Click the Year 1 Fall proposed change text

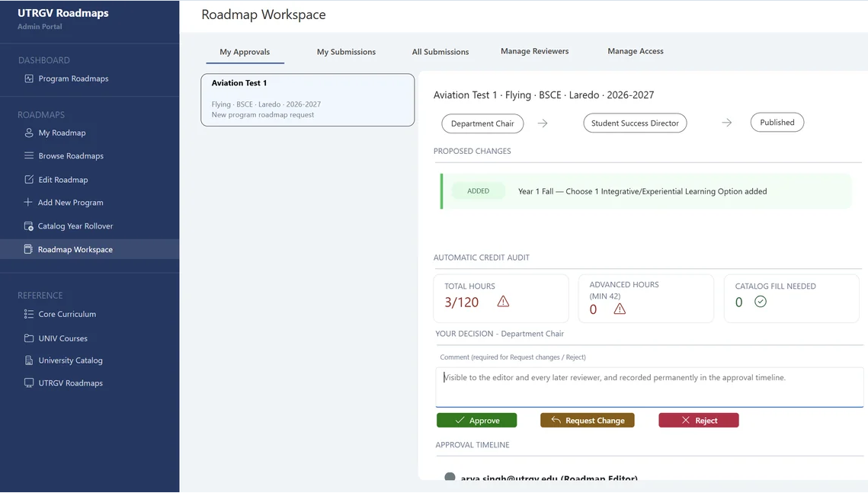(x=642, y=191)
